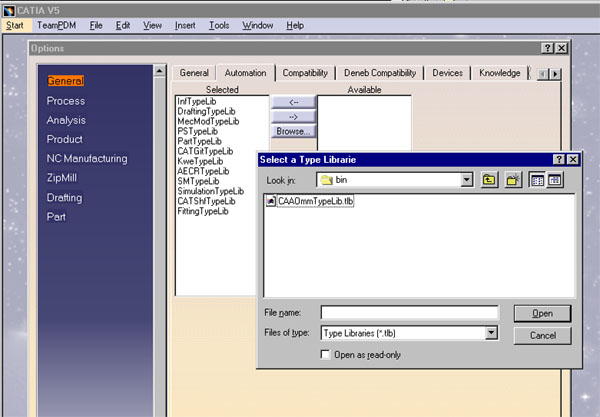The width and height of the screenshot is (600, 417).
Task: Enable Open as read-only checkbox
Action: (x=325, y=355)
